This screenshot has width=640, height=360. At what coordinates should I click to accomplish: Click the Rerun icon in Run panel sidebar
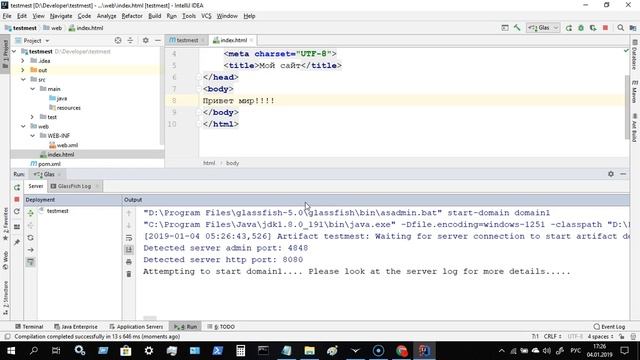pos(17,187)
